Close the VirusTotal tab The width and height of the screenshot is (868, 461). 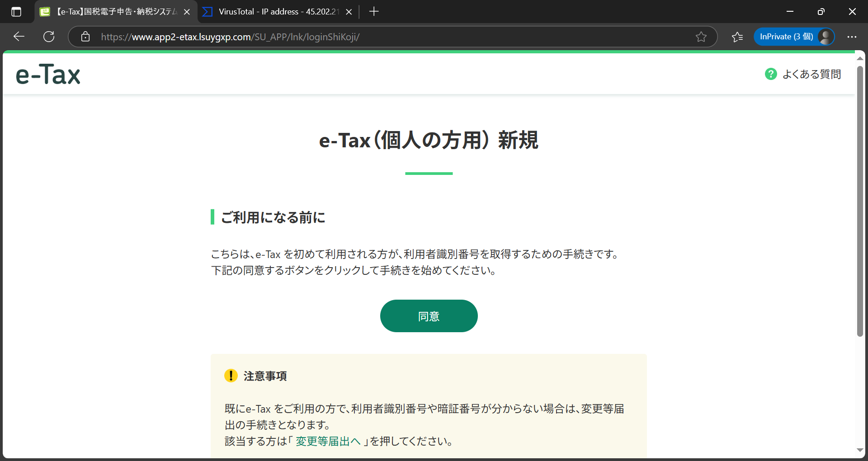click(349, 12)
